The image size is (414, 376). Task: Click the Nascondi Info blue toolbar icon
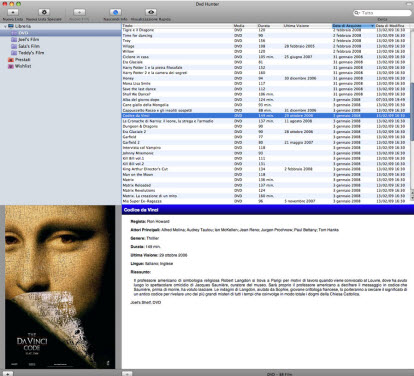115,12
